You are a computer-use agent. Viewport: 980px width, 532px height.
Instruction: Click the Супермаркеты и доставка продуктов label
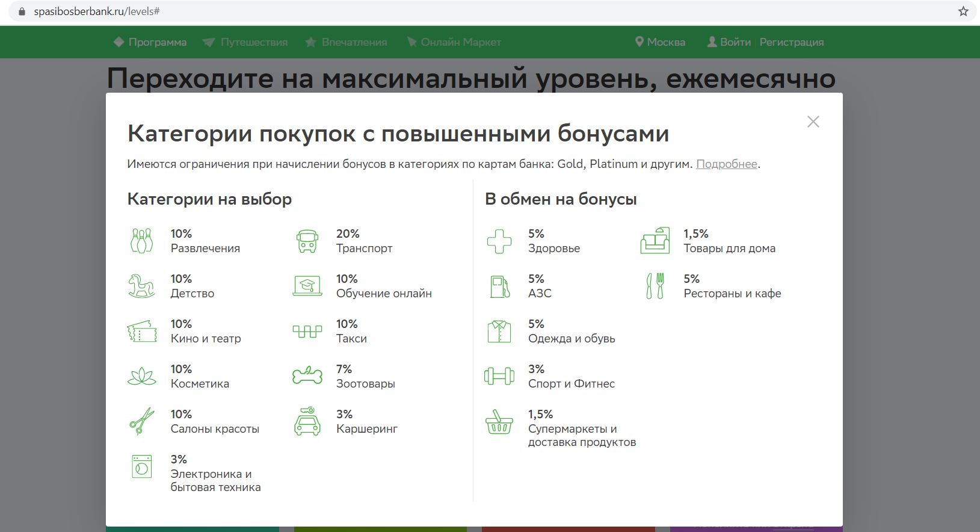pyautogui.click(x=582, y=436)
